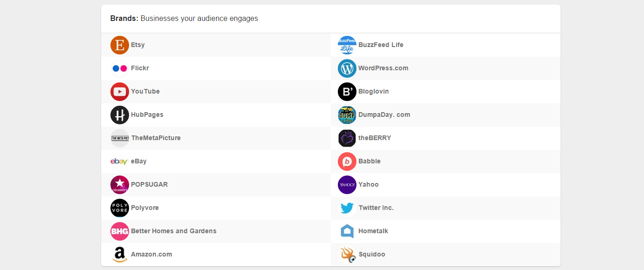Click the pink BHG logo icon
Viewport: 644px width, 270px height.
click(x=120, y=231)
